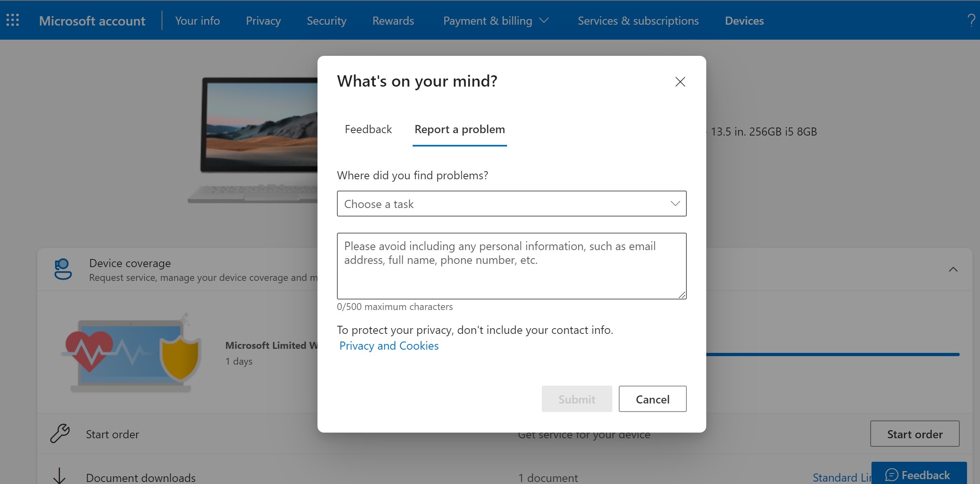980x484 pixels.
Task: Click the problem description input field
Action: (x=511, y=265)
